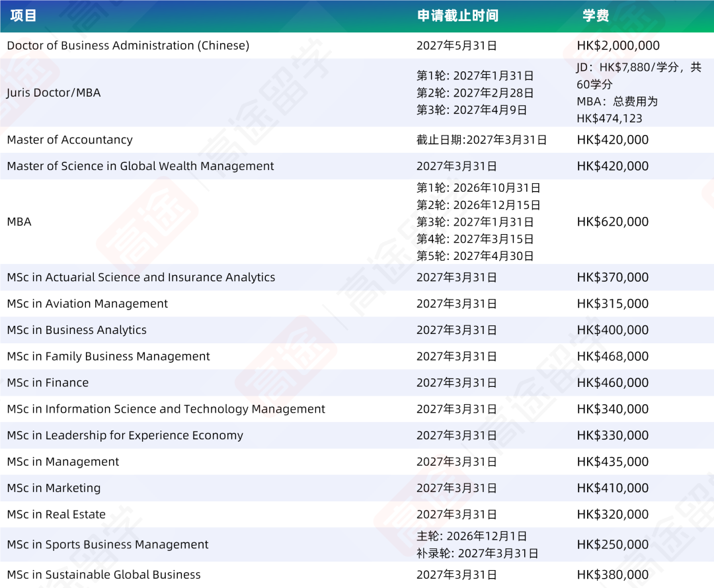Click the HK$370,000 tuition cell
This screenshot has height=588, width=714.
[x=612, y=277]
